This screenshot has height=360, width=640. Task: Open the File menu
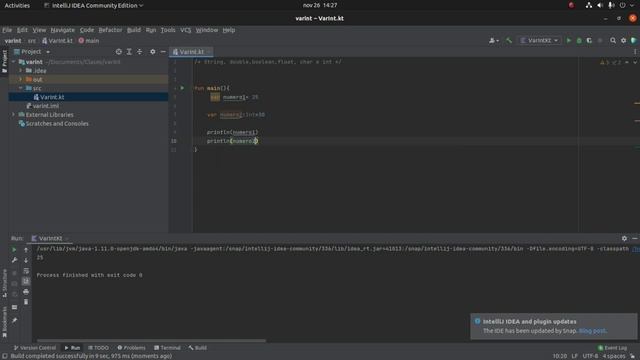[x=7, y=30]
